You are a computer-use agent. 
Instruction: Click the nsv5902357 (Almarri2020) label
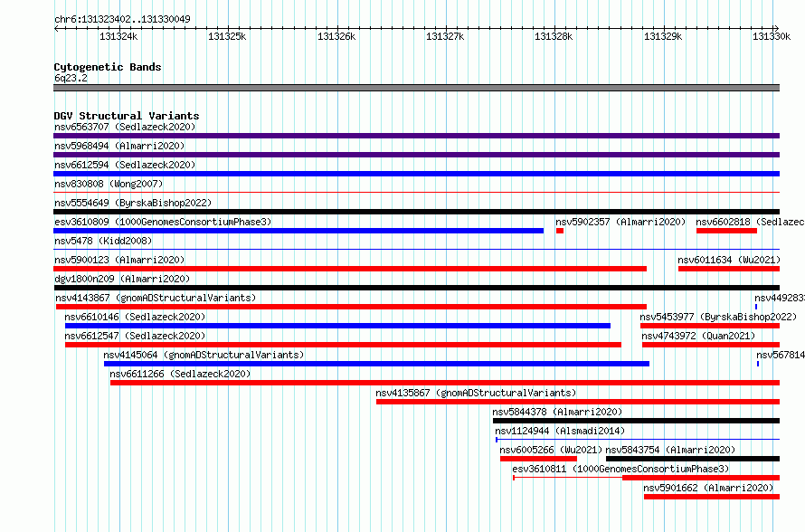pos(620,222)
